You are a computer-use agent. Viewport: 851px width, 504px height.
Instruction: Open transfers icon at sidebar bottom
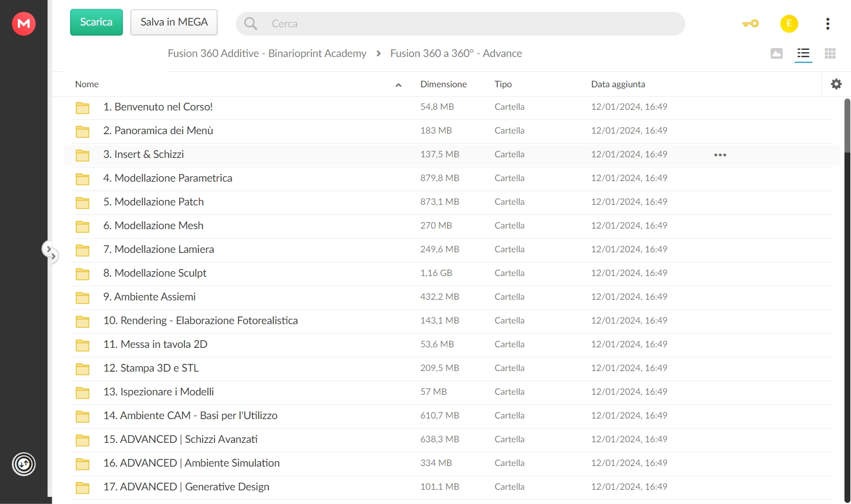[24, 464]
